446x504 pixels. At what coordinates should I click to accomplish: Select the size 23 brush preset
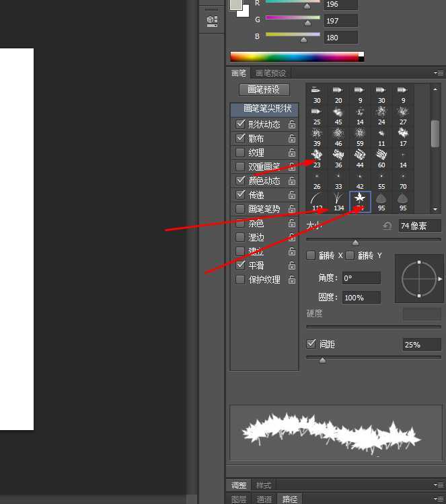click(x=317, y=159)
